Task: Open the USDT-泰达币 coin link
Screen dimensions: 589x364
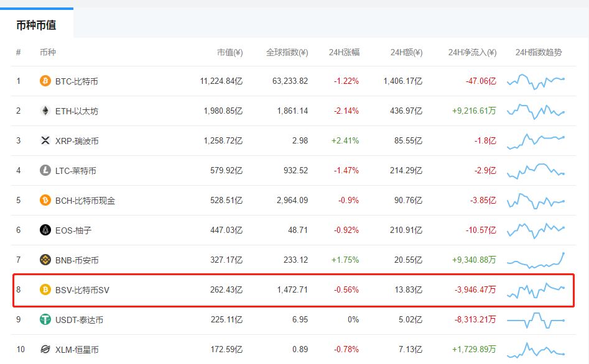Action: 79,320
